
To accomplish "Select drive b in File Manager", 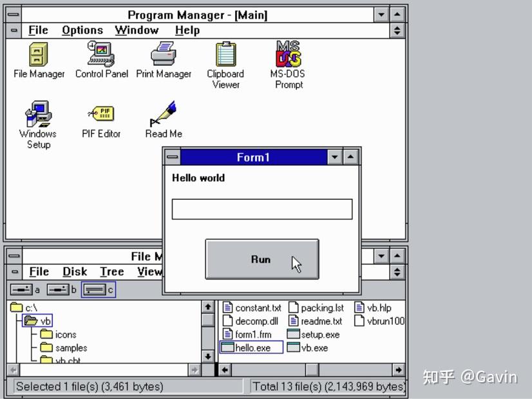I will click(57, 289).
